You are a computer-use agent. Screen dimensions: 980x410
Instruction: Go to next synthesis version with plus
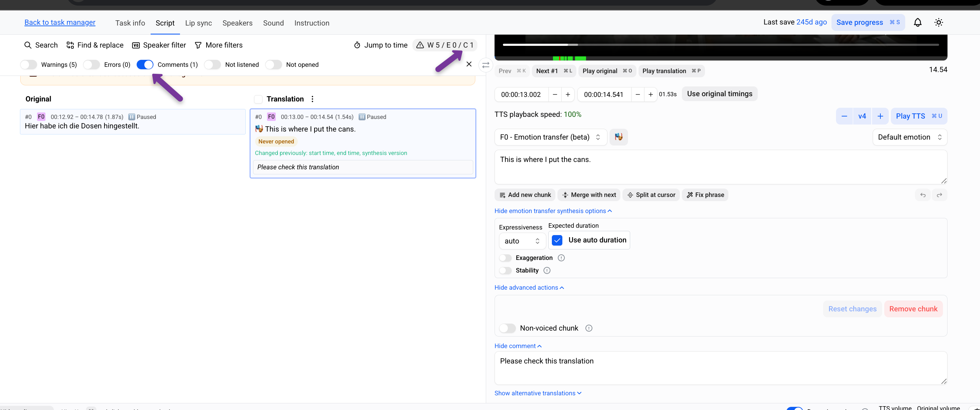880,116
